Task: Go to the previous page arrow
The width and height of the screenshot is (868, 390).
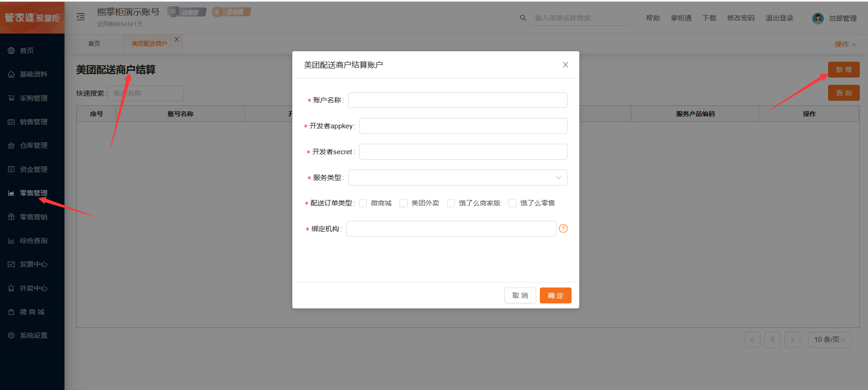Action: coord(753,340)
